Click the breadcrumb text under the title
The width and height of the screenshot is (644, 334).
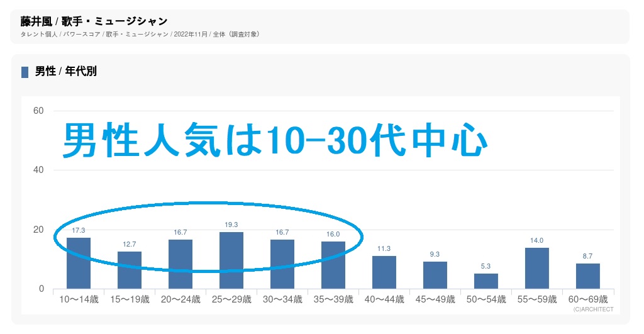coord(140,34)
